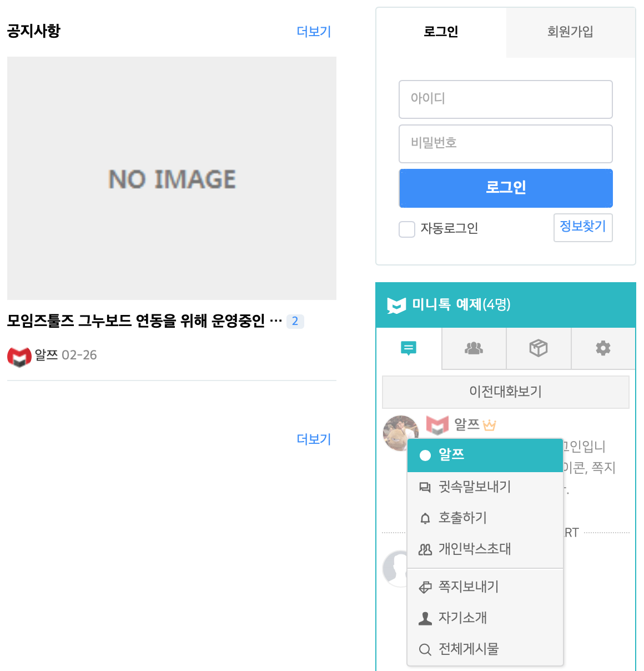
Task: Click the crown icon next to 알쯔
Action: pos(489,425)
